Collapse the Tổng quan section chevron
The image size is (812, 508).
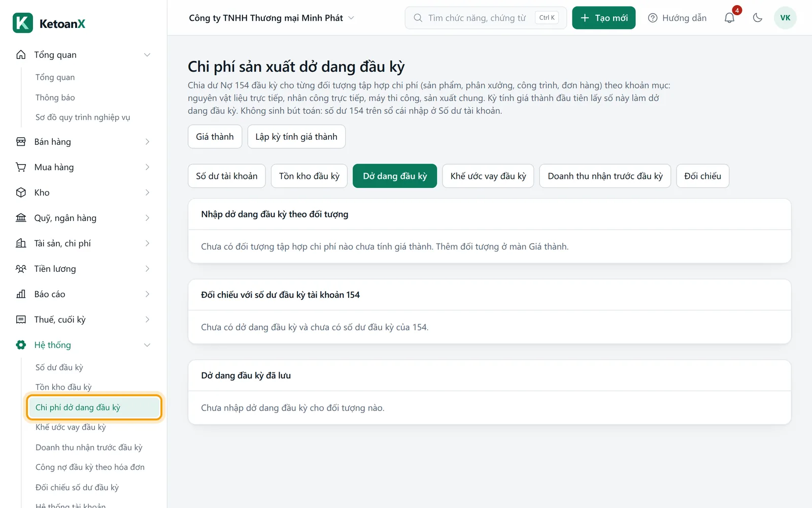tap(147, 55)
